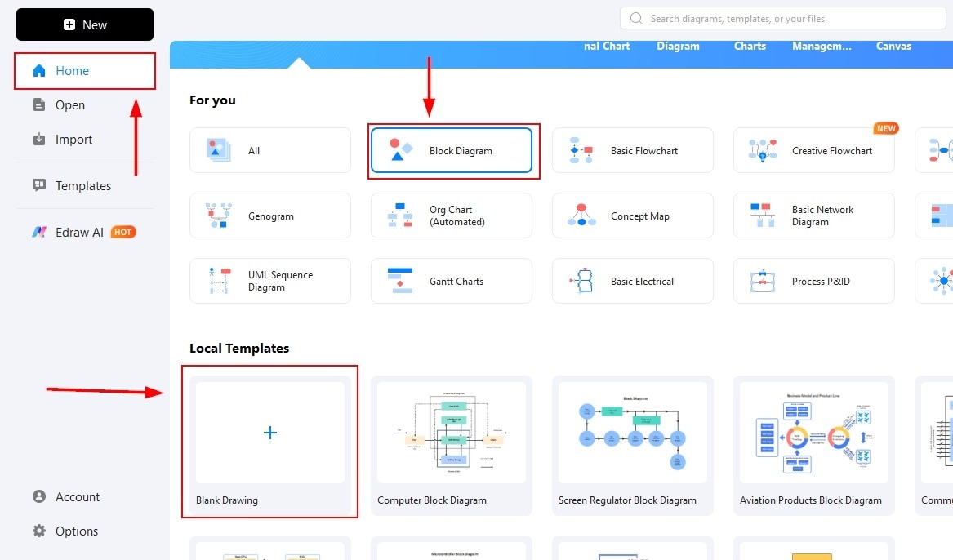Select the Concept Map template
Screen dimensions: 953x560
[632, 215]
